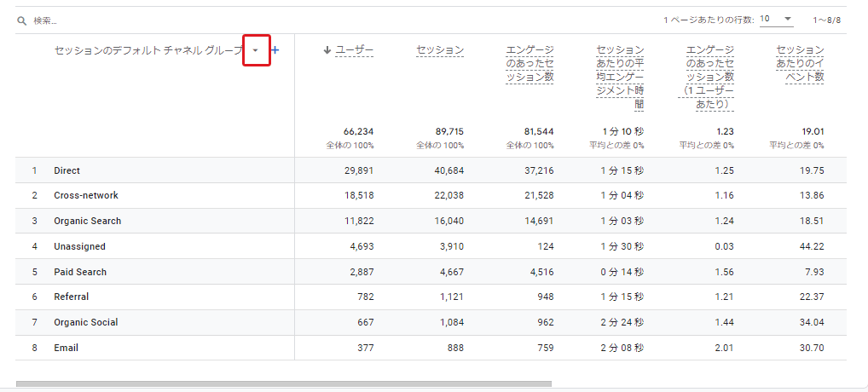Click the average engagement time 1 分 10 秒
This screenshot has width=868, height=392.
pyautogui.click(x=622, y=131)
